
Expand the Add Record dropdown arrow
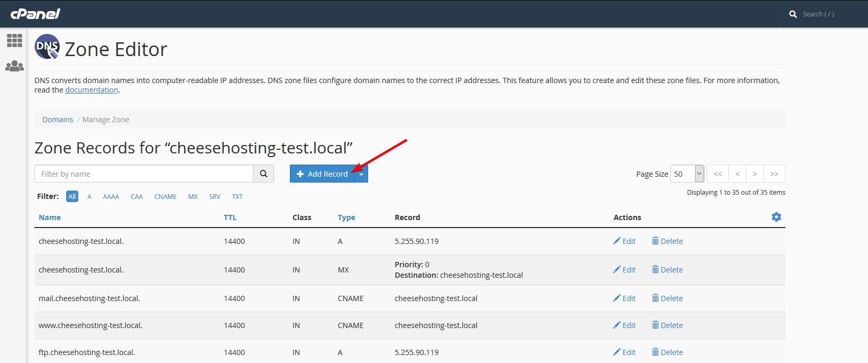tap(361, 174)
